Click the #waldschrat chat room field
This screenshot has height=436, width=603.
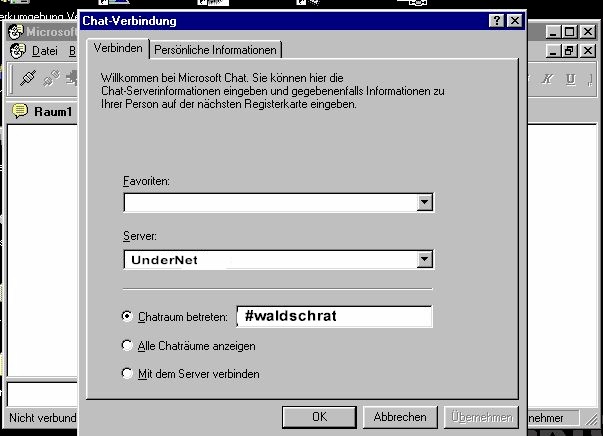[335, 316]
